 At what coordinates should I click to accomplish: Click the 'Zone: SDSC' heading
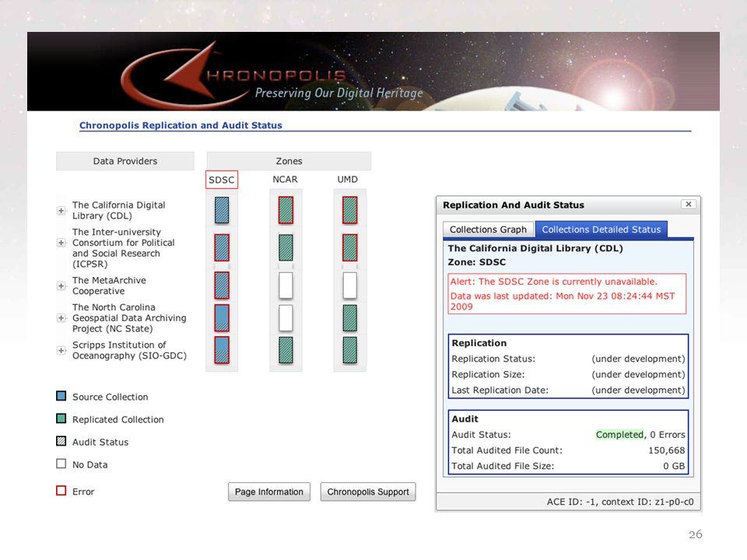pos(477,262)
